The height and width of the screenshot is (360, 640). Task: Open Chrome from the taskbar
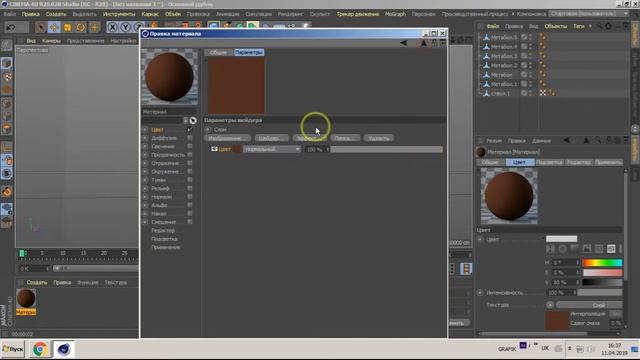[x=40, y=349]
